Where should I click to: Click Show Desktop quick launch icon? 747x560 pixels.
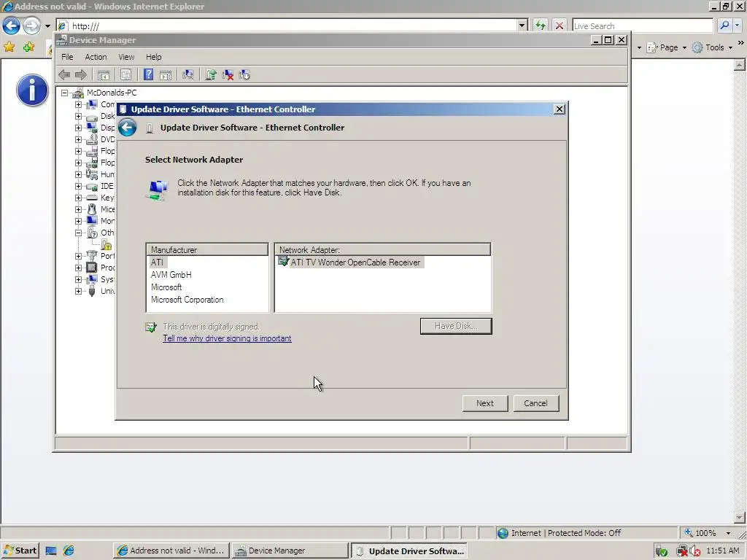tap(51, 551)
